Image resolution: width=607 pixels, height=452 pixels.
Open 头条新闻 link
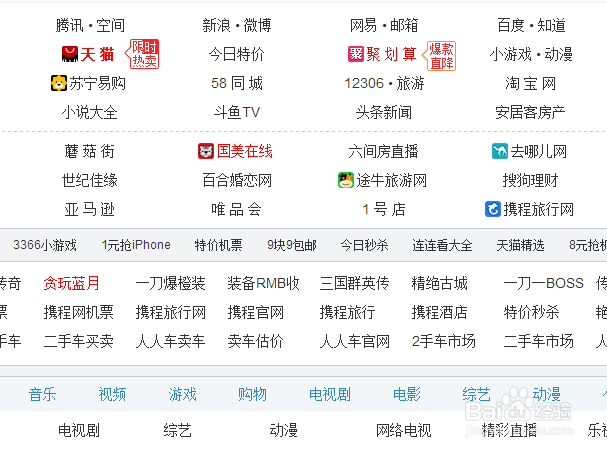pyautogui.click(x=384, y=113)
